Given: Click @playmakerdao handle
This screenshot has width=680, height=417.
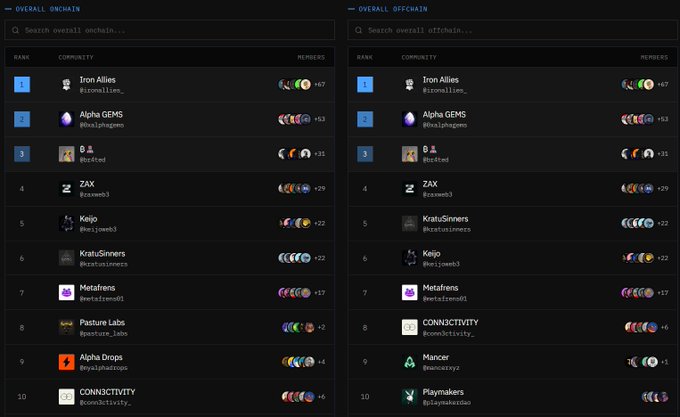Looking at the screenshot, I should click(x=447, y=402).
